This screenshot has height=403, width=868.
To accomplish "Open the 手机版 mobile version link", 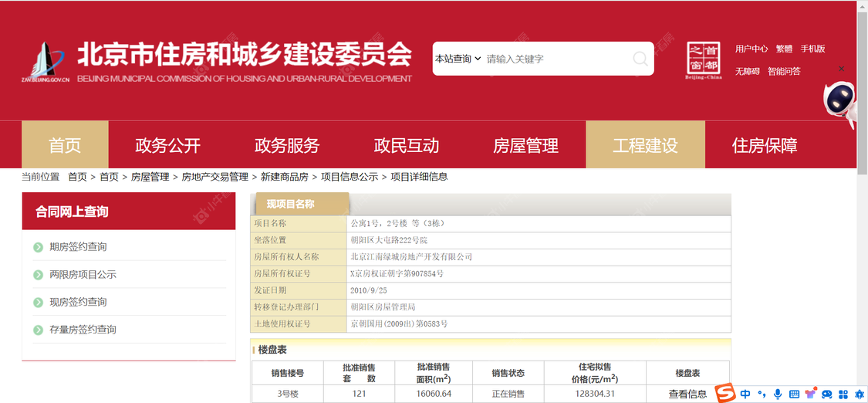I will pos(812,49).
